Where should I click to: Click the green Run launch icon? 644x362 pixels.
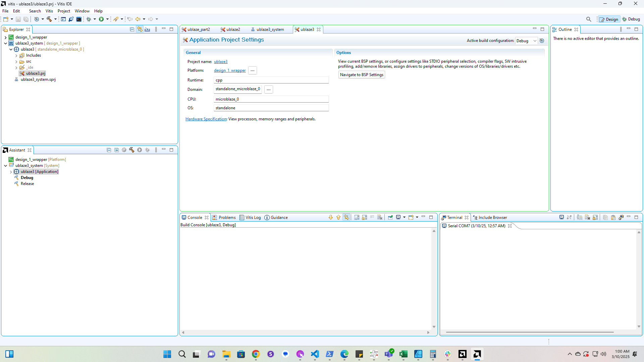101,19
